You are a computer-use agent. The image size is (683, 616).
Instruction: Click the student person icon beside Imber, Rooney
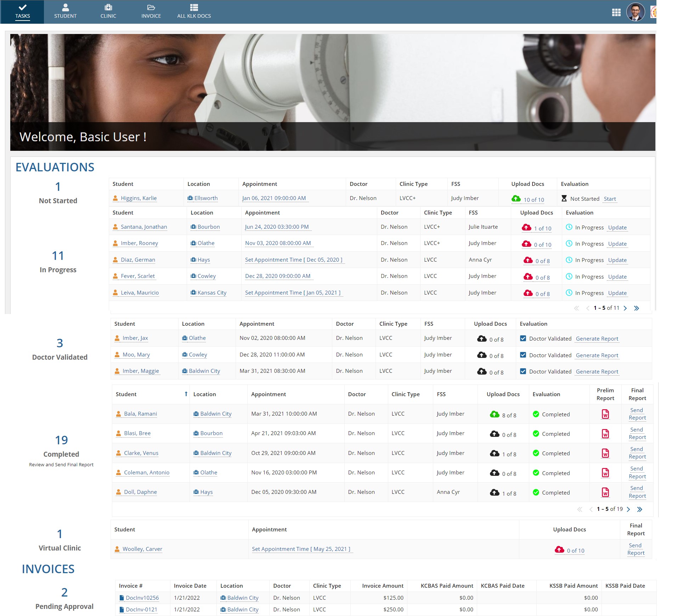(x=115, y=243)
